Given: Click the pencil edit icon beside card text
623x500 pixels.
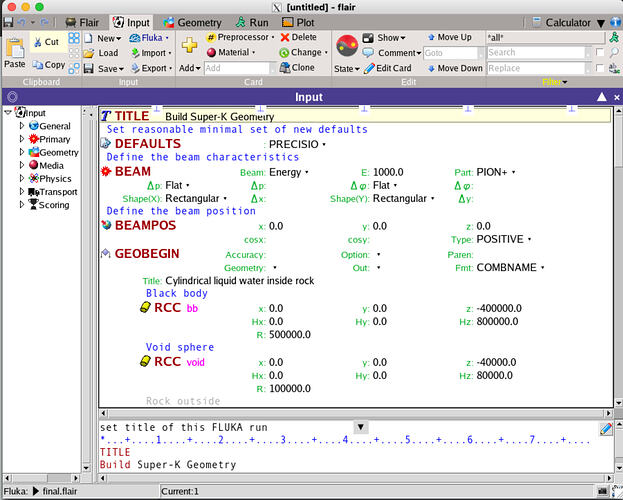Looking at the screenshot, I should coord(606,429).
